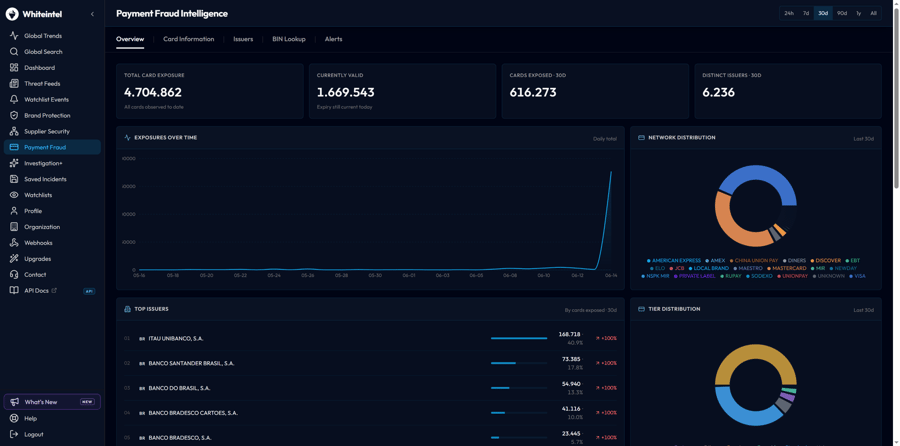Switch time range to 1y

(x=859, y=13)
